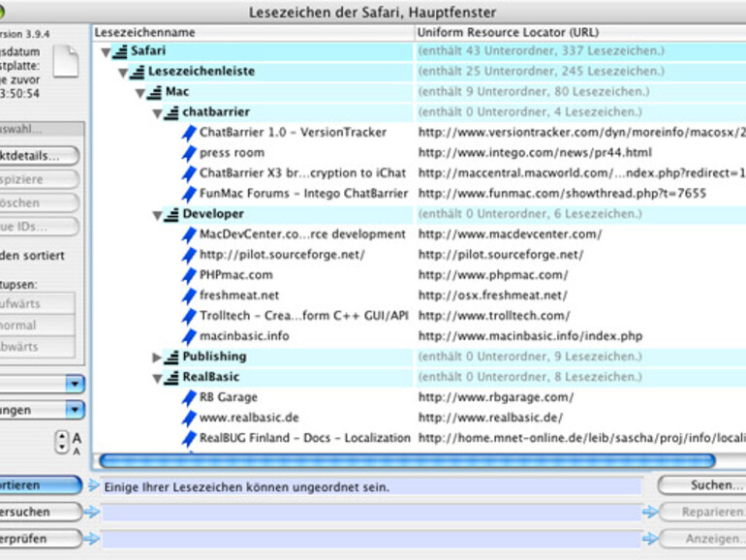The height and width of the screenshot is (560, 746).
Task: Click the bookmark icon beside RB Garage
Action: pos(189,398)
